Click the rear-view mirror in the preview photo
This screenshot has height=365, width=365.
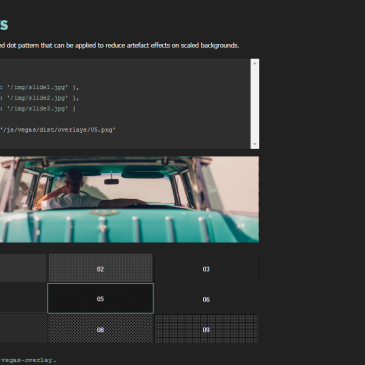[111, 181]
